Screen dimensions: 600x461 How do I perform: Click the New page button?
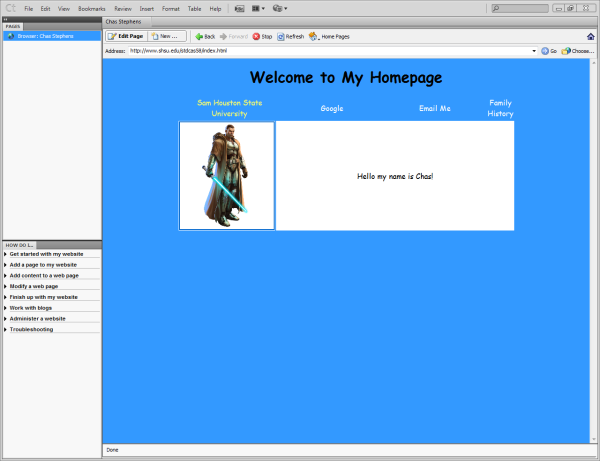167,36
